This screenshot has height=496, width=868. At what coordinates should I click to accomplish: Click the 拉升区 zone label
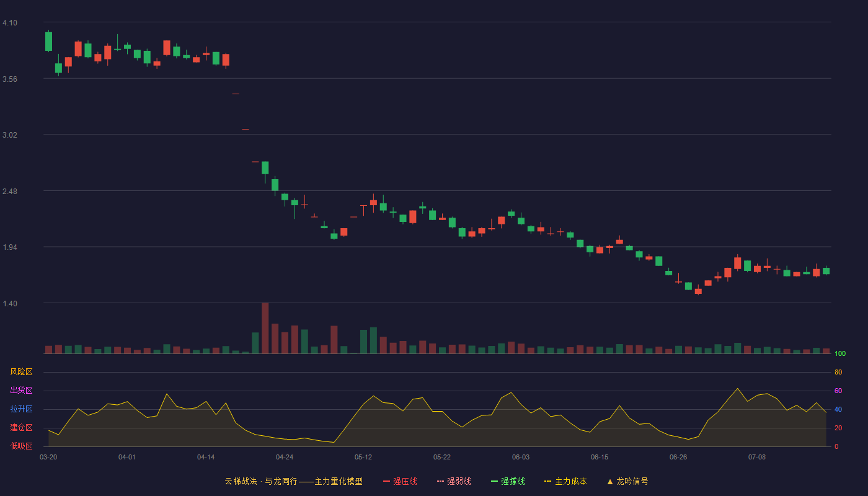point(21,409)
